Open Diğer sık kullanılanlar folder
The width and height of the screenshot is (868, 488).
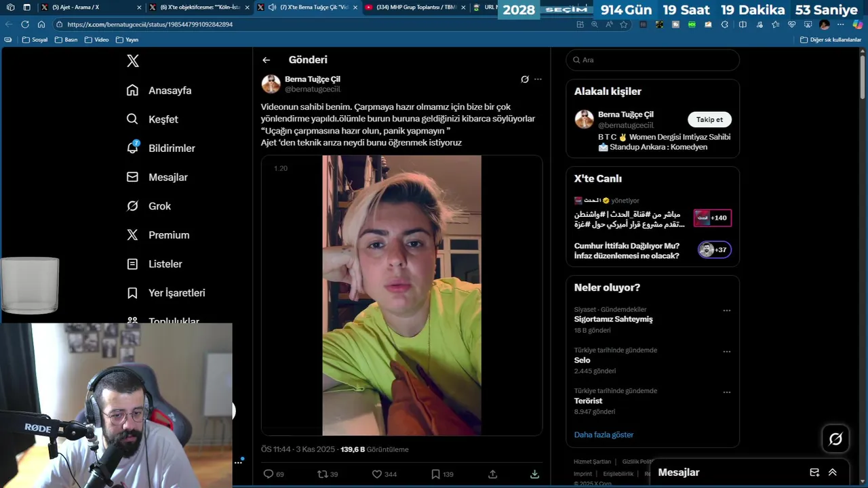(x=831, y=40)
